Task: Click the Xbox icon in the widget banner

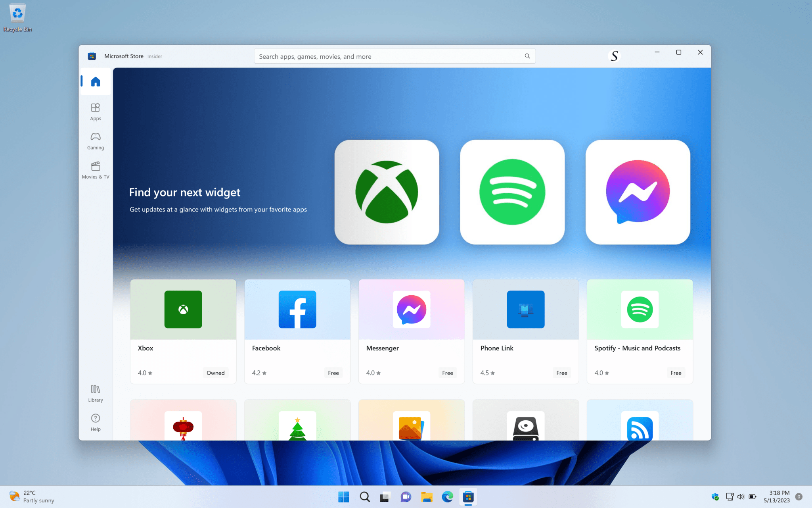Action: (x=387, y=192)
